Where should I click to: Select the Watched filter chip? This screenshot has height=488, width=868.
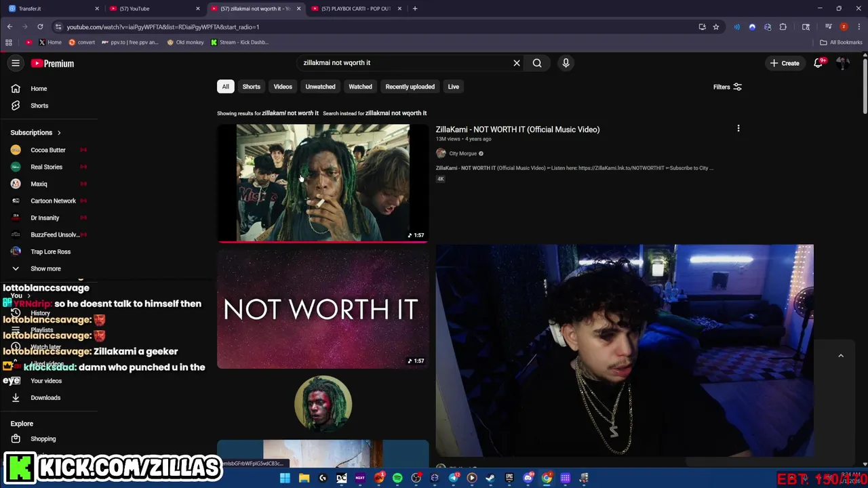tap(360, 87)
